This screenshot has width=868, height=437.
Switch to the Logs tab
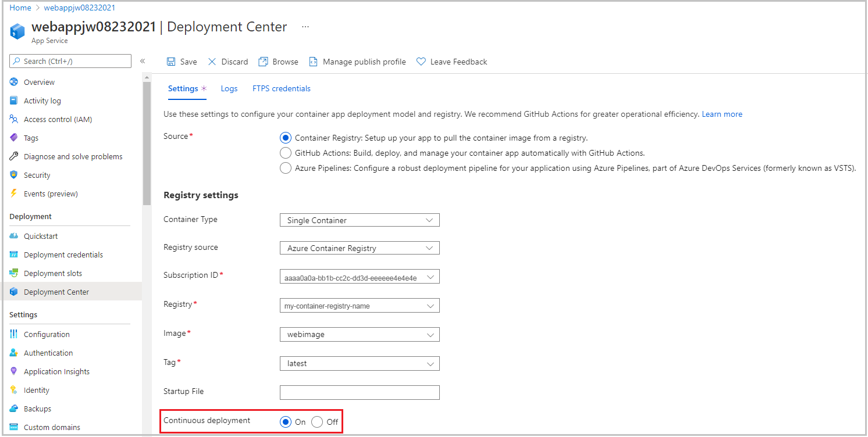pyautogui.click(x=229, y=88)
